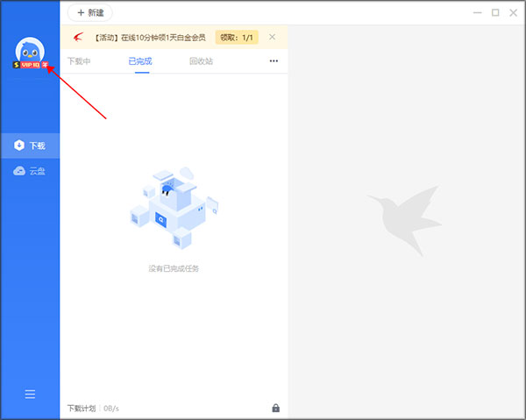The image size is (526, 420).
Task: Click the 0B/s download speed indicator
Action: pos(111,409)
